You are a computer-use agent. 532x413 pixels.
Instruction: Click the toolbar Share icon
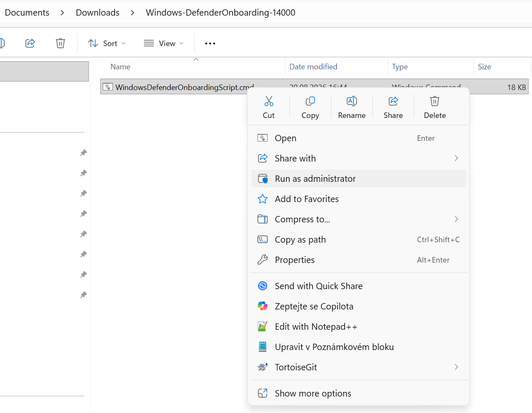coord(30,43)
